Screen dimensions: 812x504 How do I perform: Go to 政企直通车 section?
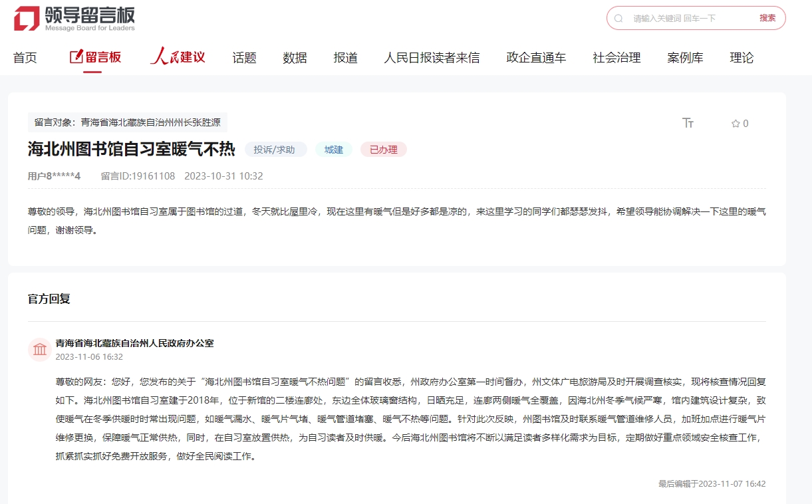[536, 58]
